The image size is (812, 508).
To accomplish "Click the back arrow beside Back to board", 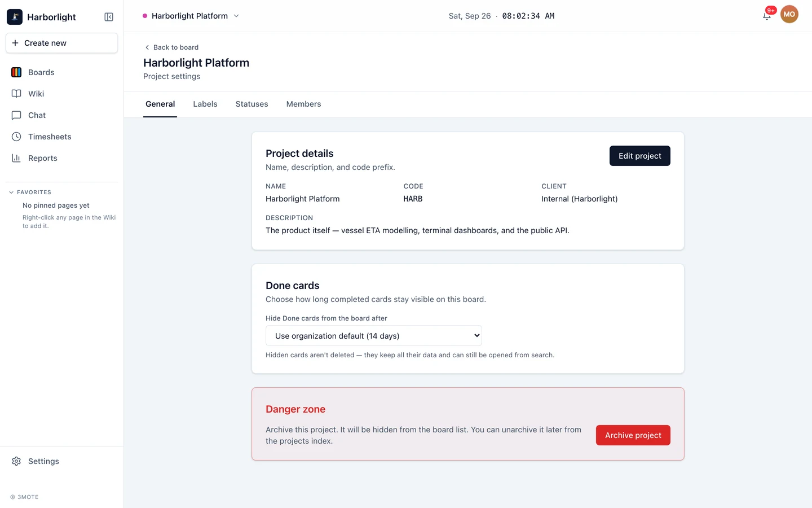I will pos(147,47).
